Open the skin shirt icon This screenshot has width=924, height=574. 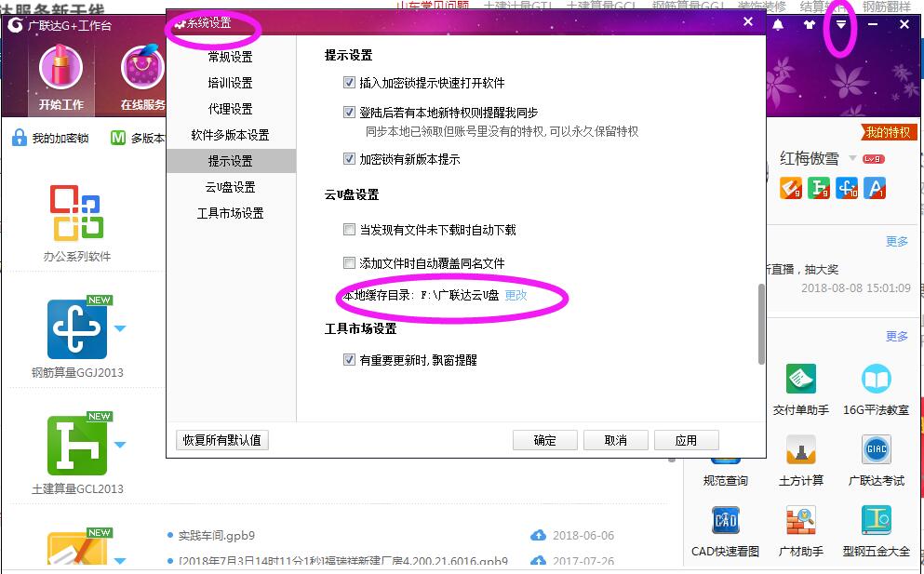coord(810,25)
